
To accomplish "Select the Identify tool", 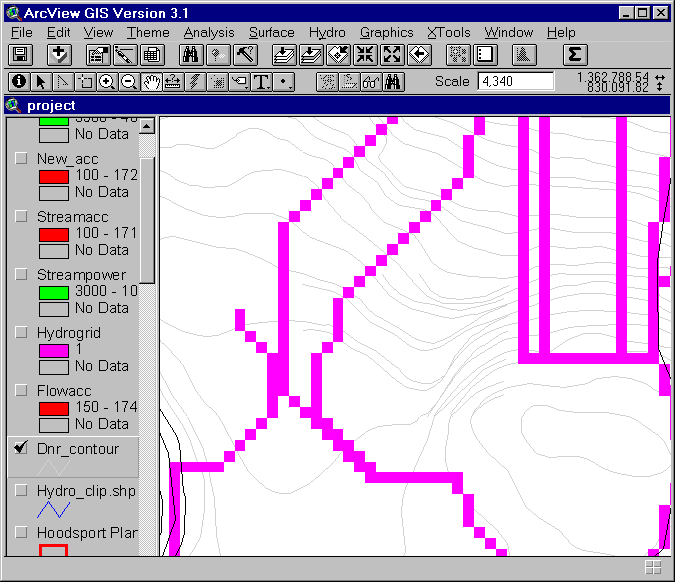I will click(19, 81).
